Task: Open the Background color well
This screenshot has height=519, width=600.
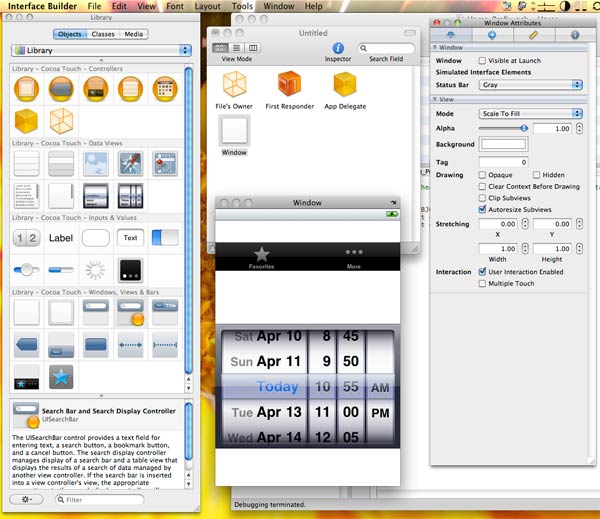Action: pos(503,144)
